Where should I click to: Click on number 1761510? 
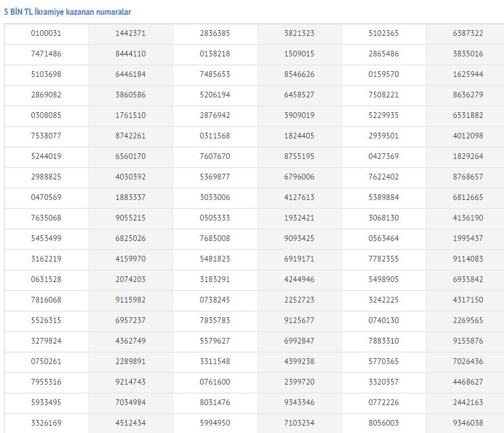pos(131,115)
